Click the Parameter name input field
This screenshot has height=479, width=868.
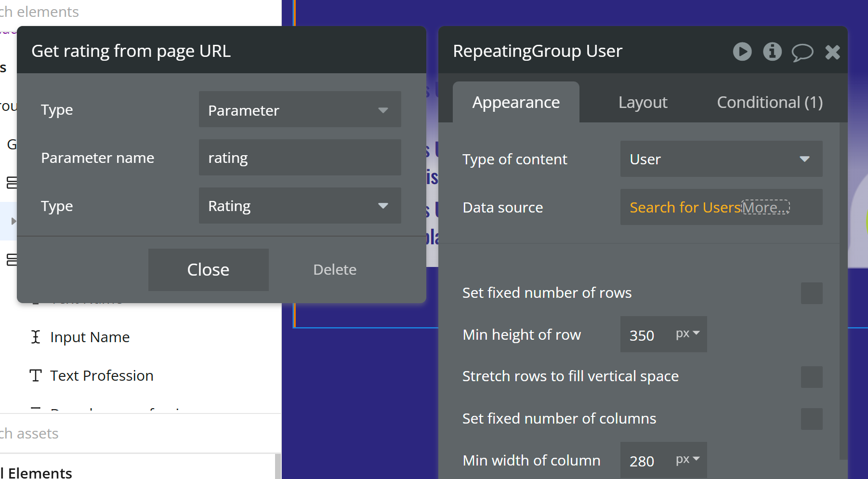tap(300, 158)
